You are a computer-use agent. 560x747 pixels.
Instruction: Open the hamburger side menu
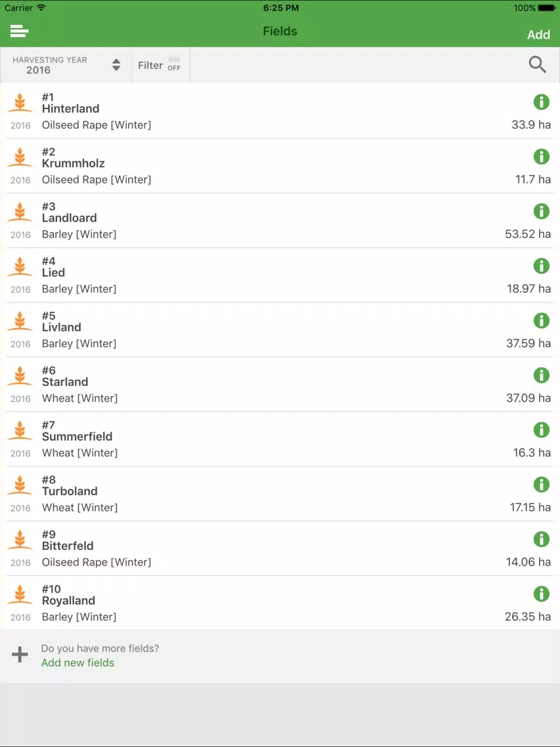coord(20,32)
